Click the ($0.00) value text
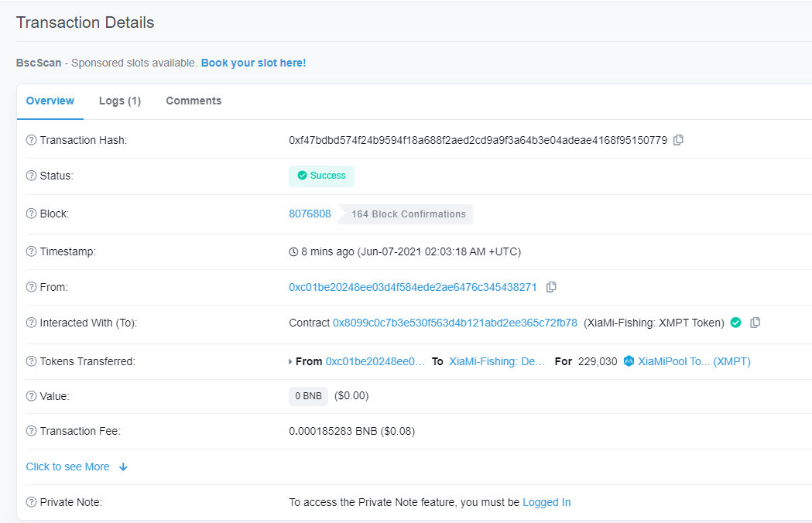 coord(351,395)
